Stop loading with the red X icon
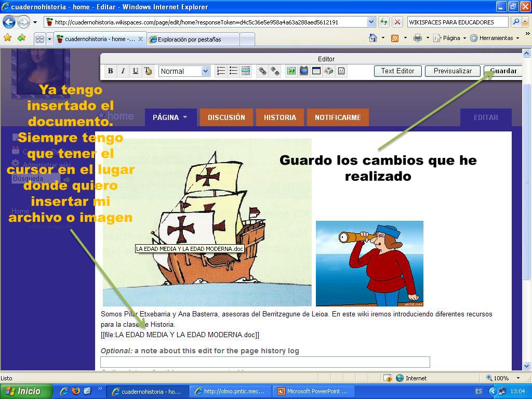 397,22
